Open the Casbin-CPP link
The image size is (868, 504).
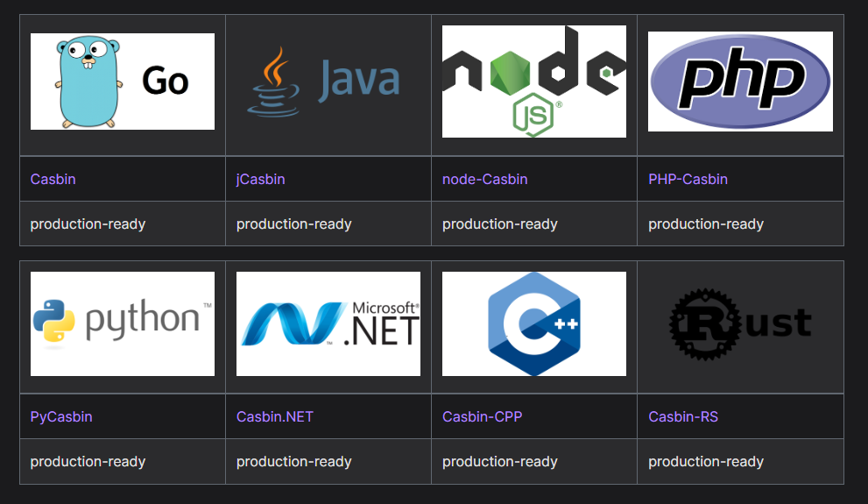click(482, 416)
